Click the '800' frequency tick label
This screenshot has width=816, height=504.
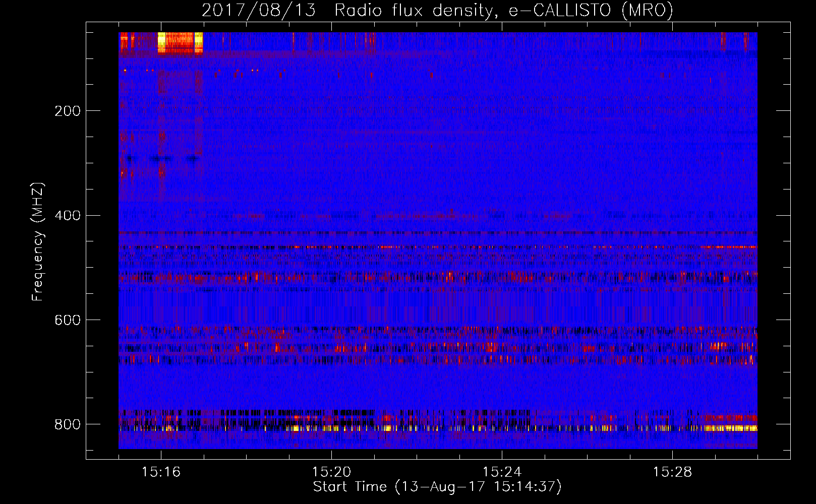click(x=68, y=424)
